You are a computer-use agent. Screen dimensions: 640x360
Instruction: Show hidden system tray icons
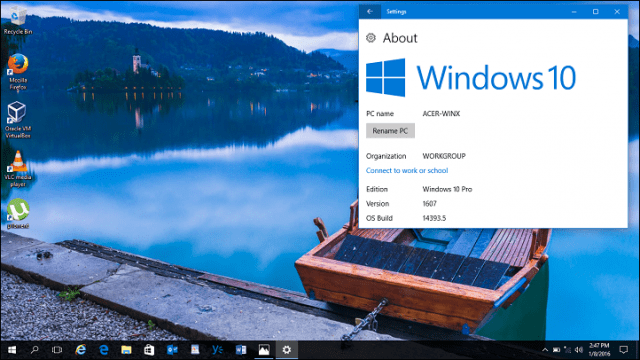point(545,350)
